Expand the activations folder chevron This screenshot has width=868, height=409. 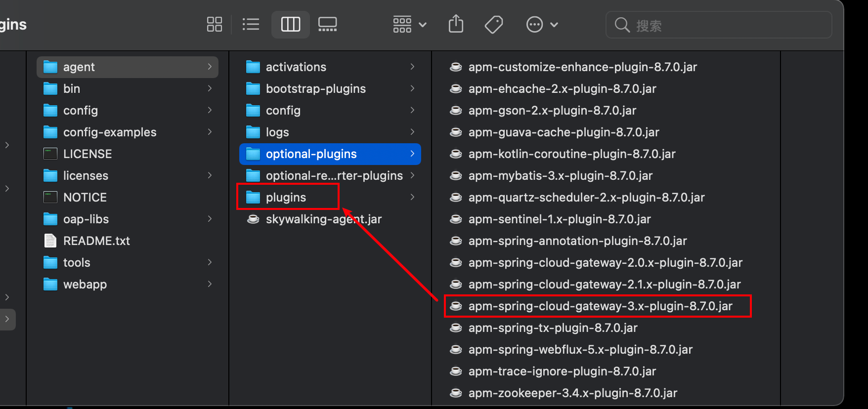pyautogui.click(x=412, y=67)
